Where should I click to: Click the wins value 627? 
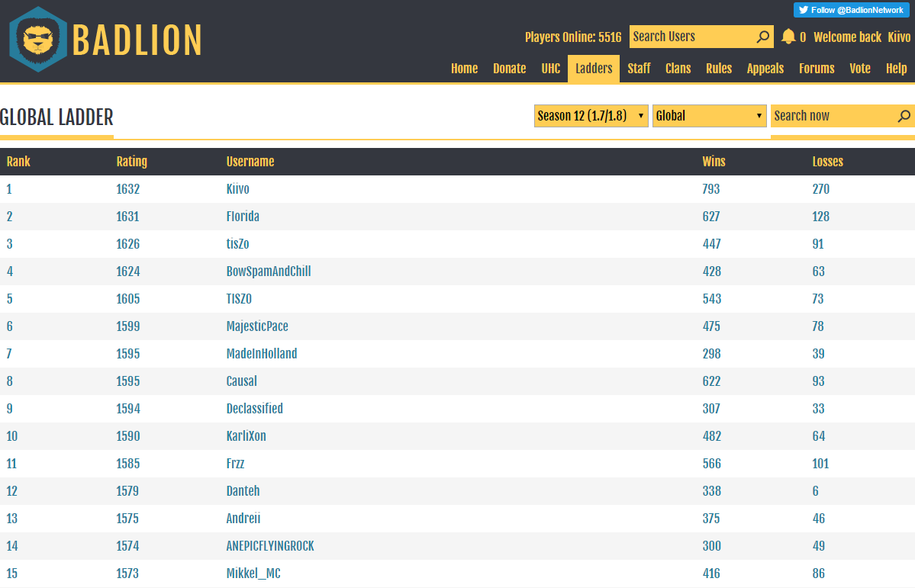pos(711,217)
